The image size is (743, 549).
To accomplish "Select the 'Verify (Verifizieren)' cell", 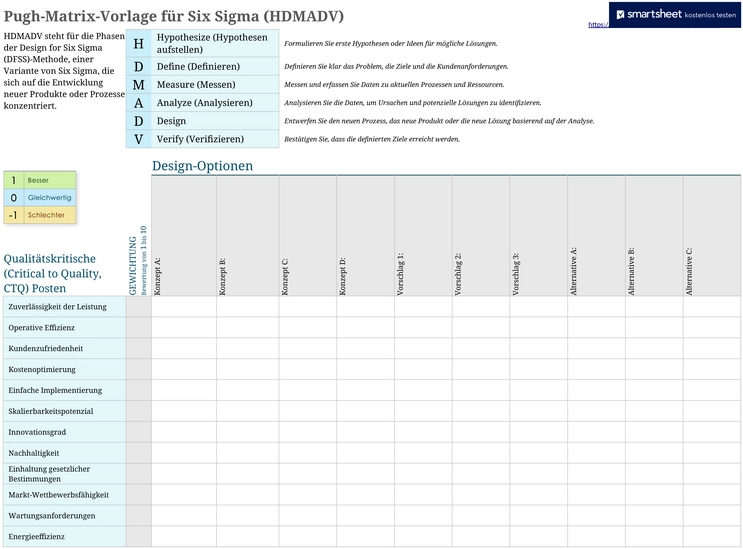I will point(215,139).
